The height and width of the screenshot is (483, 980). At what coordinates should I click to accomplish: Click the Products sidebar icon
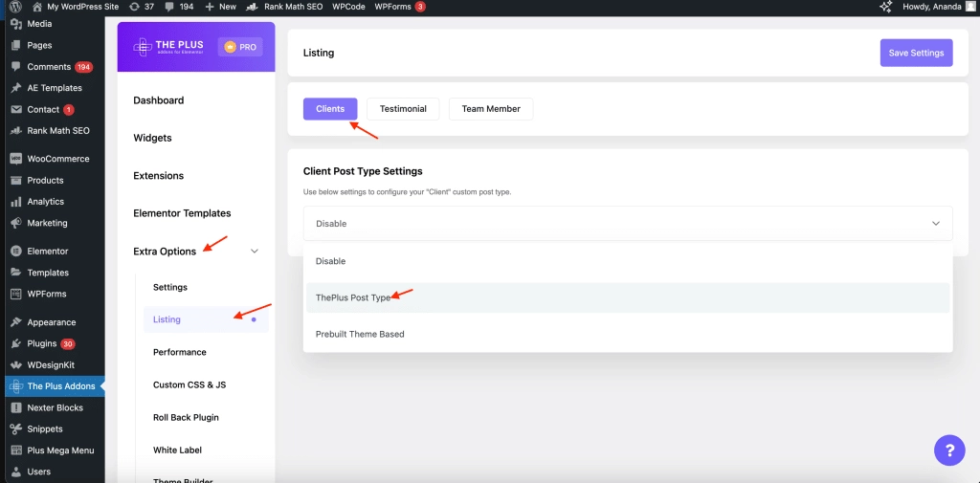[x=16, y=180]
